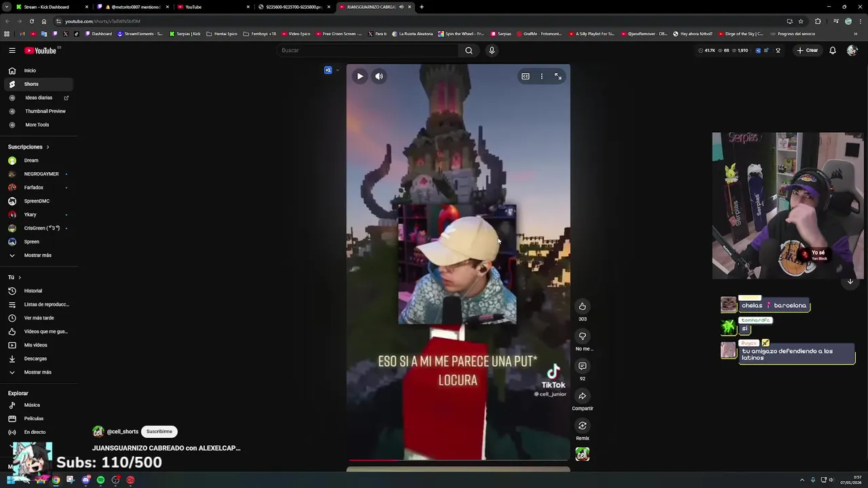This screenshot has height=488, width=868.
Task: Open Ver más tarde
Action: coord(38,318)
